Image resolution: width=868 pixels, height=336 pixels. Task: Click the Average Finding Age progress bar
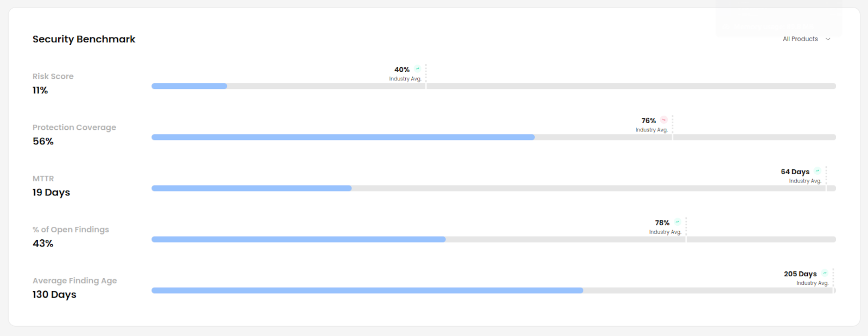tap(367, 290)
